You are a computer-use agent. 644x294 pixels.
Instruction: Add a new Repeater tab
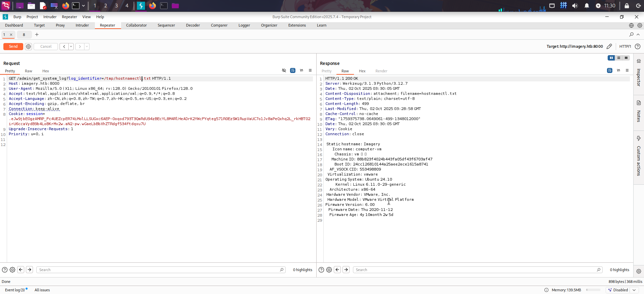point(37,34)
